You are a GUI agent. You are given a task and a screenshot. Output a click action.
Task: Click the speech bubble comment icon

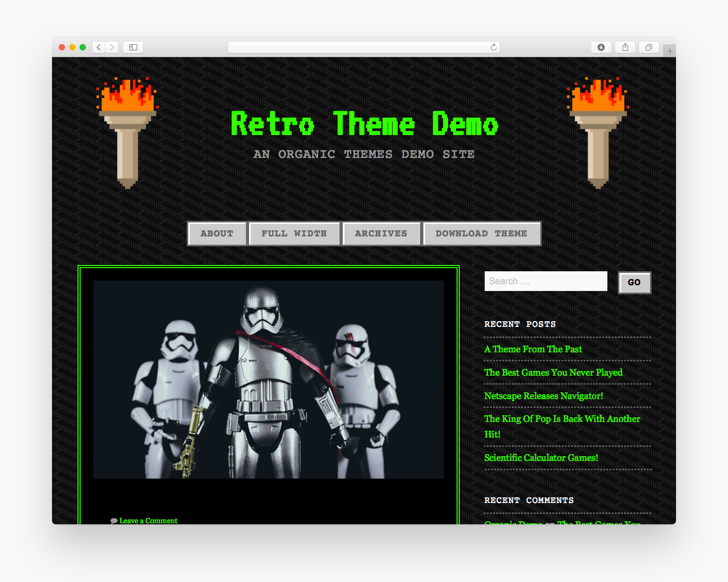[x=113, y=520]
